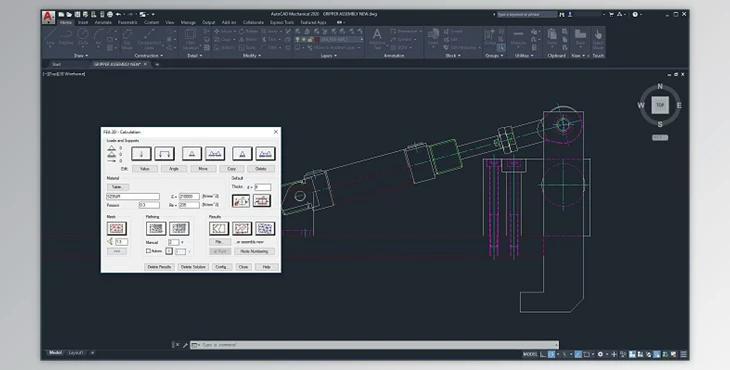
Task: Click the TOP face of the ViewCube
Action: (x=660, y=105)
